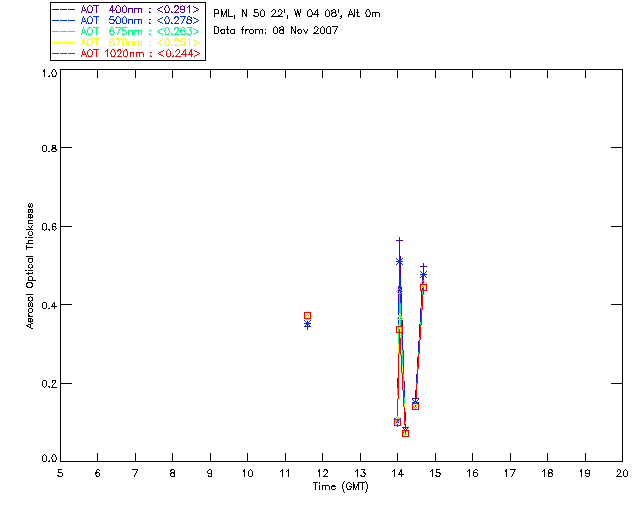Click the blue asterisk marker at the 0.51 peak
This screenshot has width=640, height=512.
point(400,261)
